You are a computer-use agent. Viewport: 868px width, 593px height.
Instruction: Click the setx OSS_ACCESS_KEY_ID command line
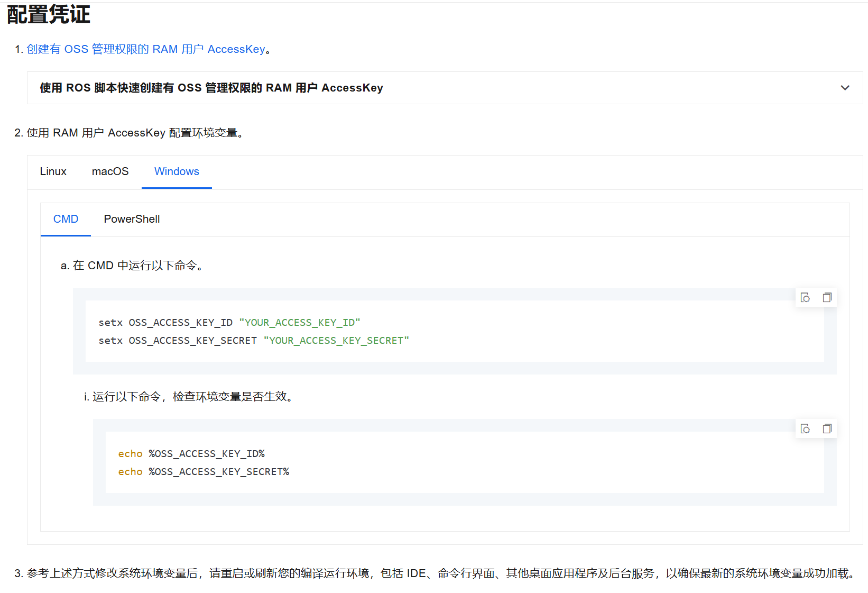click(x=229, y=323)
